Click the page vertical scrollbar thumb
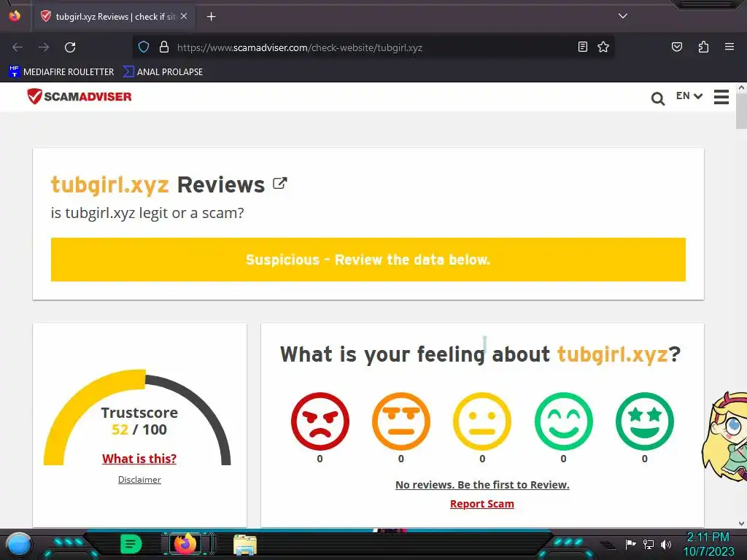The height and width of the screenshot is (560, 747). [x=741, y=111]
